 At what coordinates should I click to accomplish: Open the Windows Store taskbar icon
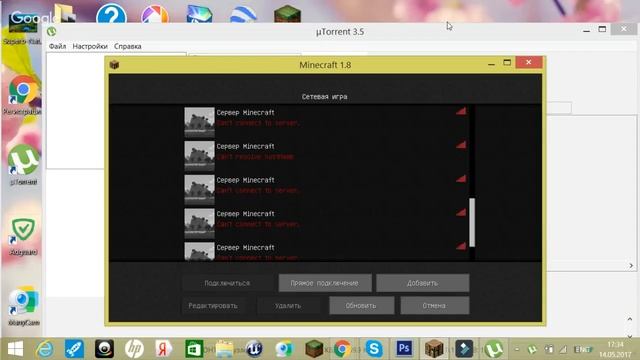coord(194,349)
